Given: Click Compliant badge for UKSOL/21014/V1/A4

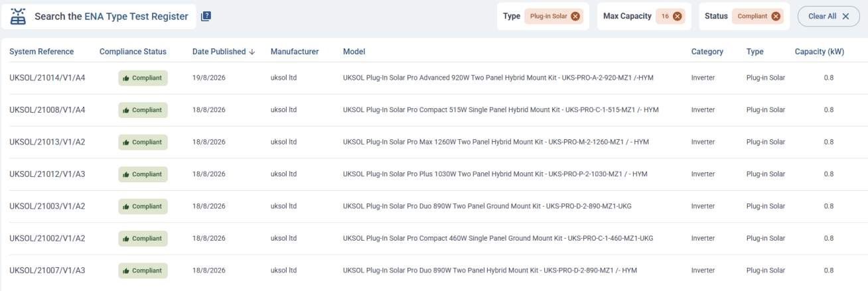Looking at the screenshot, I should point(143,78).
